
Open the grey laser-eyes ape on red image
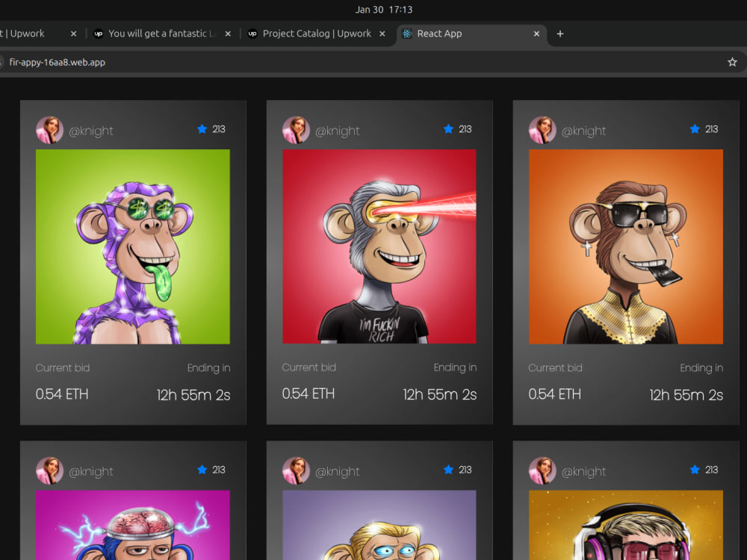coord(379,246)
